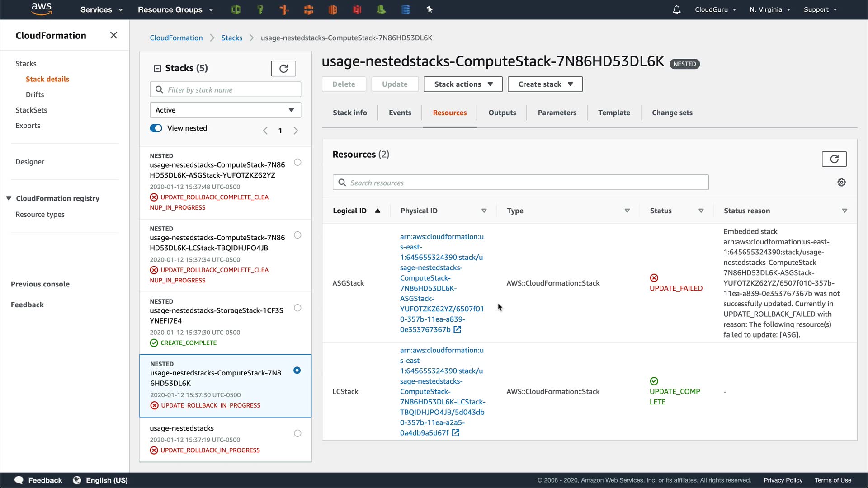Open LCStack physical ID external link icon

(x=456, y=433)
